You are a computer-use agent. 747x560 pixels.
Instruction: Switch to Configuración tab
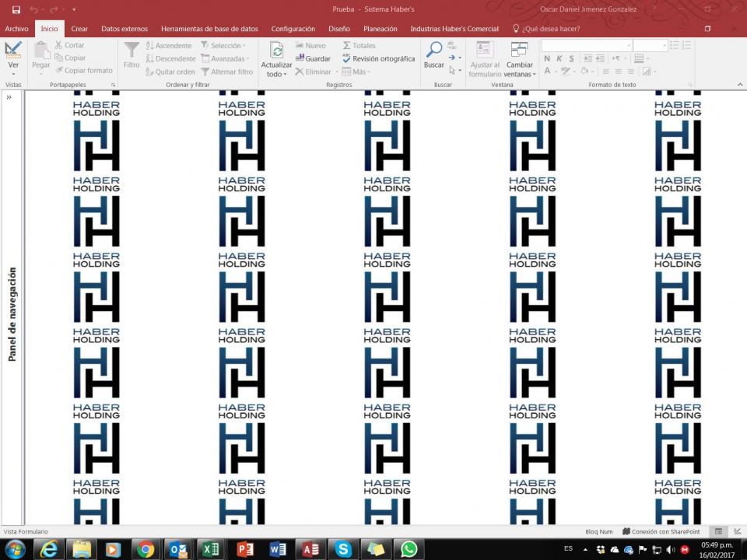(293, 29)
